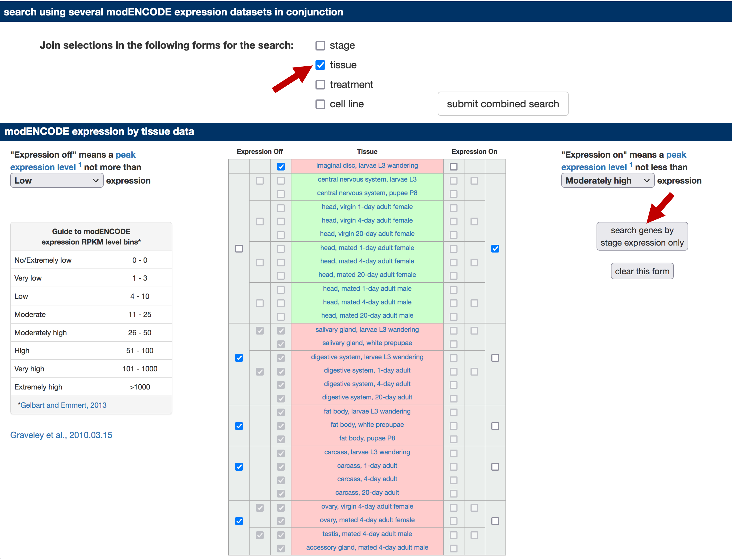Check Expression On for imaginal disc, larvae L3 wandering
This screenshot has height=560, width=732.
(453, 166)
